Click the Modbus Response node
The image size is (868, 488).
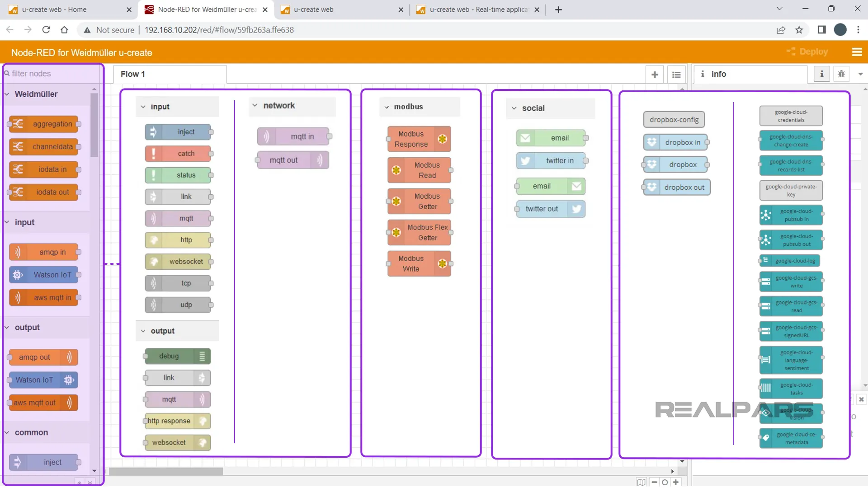(419, 139)
